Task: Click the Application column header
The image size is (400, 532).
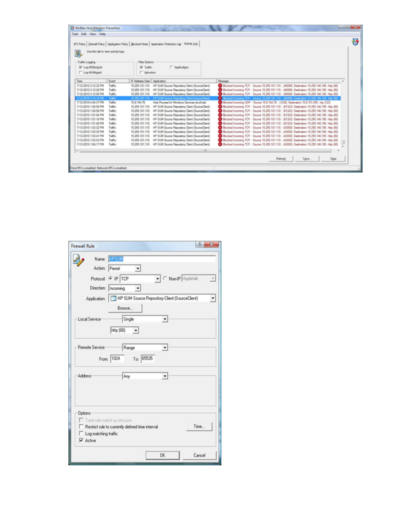Action: click(x=184, y=81)
